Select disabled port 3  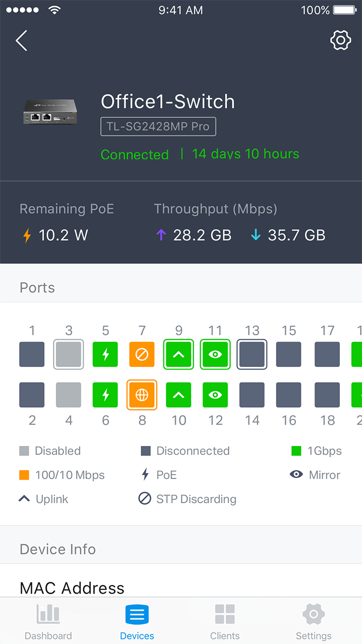coord(68,354)
